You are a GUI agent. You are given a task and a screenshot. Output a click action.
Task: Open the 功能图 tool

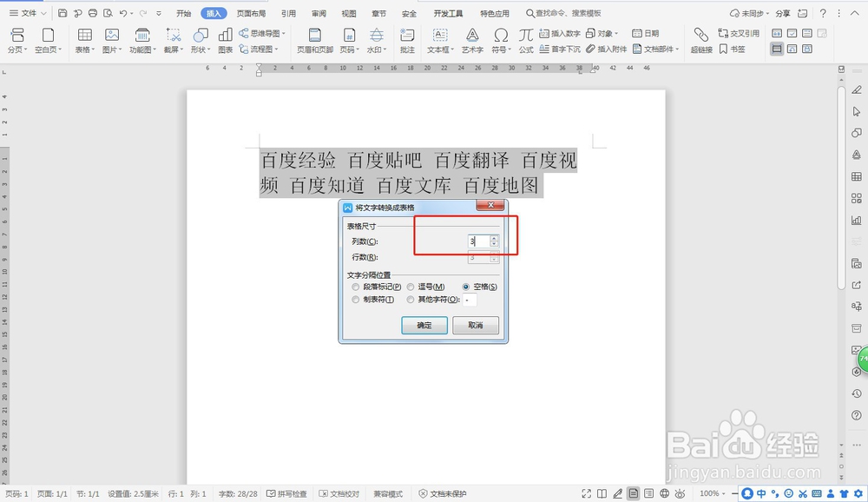(142, 41)
